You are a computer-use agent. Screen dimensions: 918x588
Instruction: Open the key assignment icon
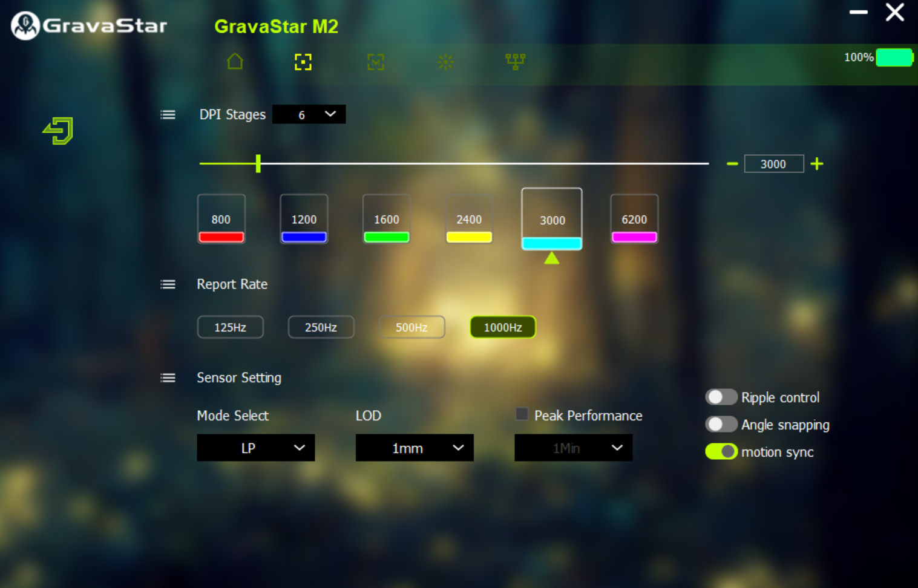[515, 62]
